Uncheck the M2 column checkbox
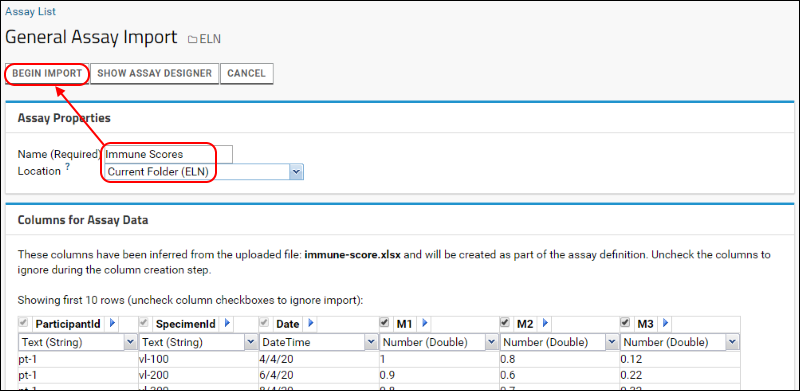 (506, 323)
